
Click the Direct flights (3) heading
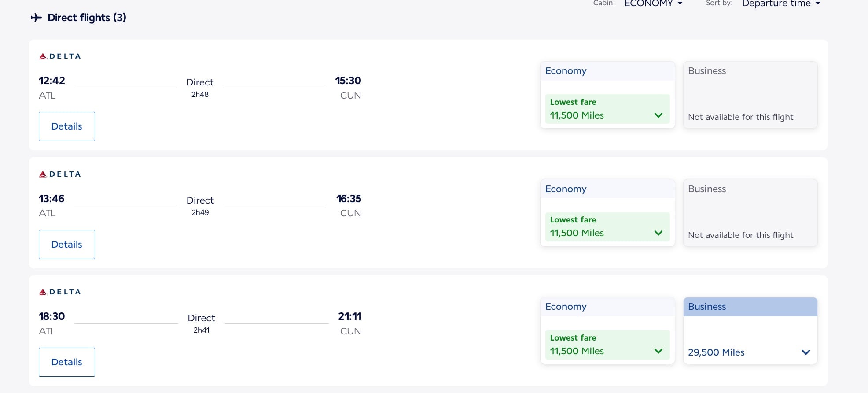[x=86, y=18]
